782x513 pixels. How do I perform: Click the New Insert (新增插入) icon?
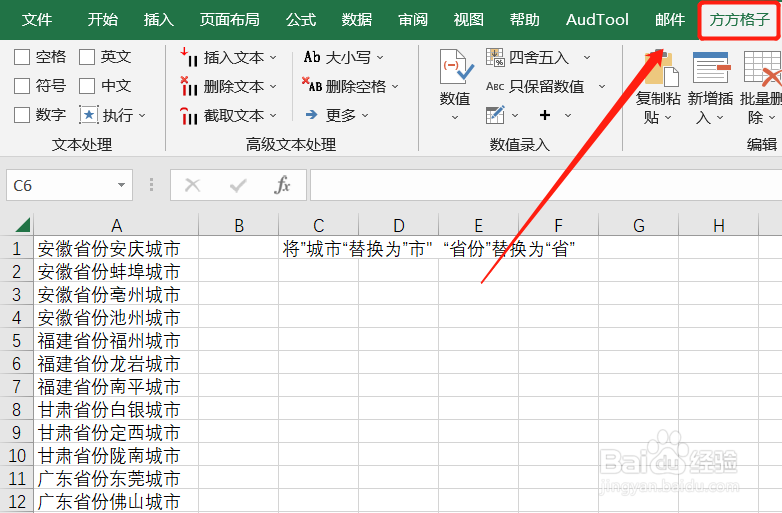pyautogui.click(x=711, y=67)
